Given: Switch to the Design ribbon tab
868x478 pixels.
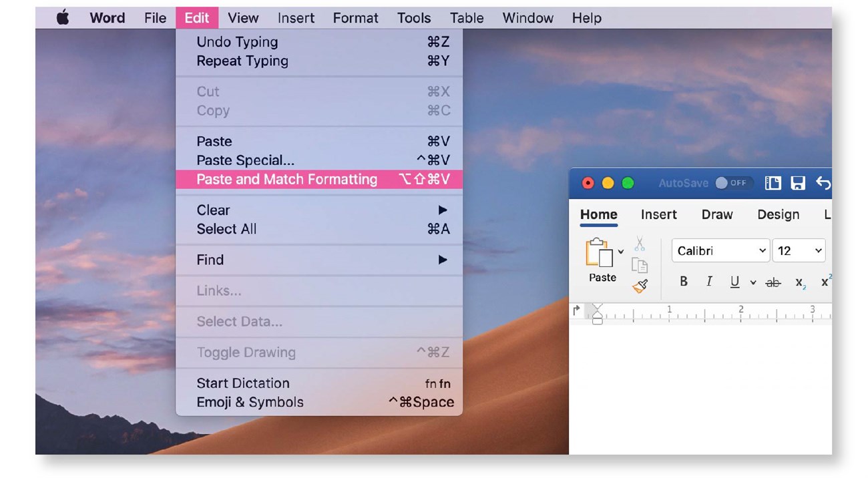Looking at the screenshot, I should 778,214.
